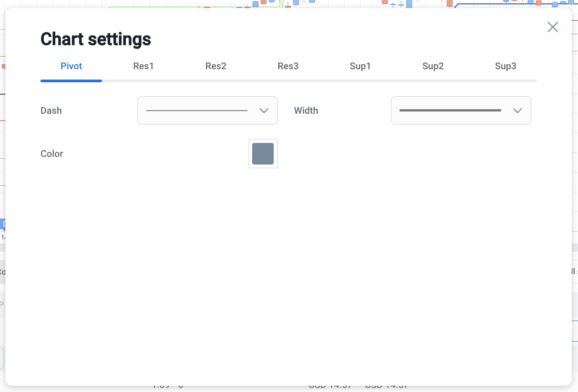Close the Chart settings dialog
The height and width of the screenshot is (392, 578).
coord(552,27)
